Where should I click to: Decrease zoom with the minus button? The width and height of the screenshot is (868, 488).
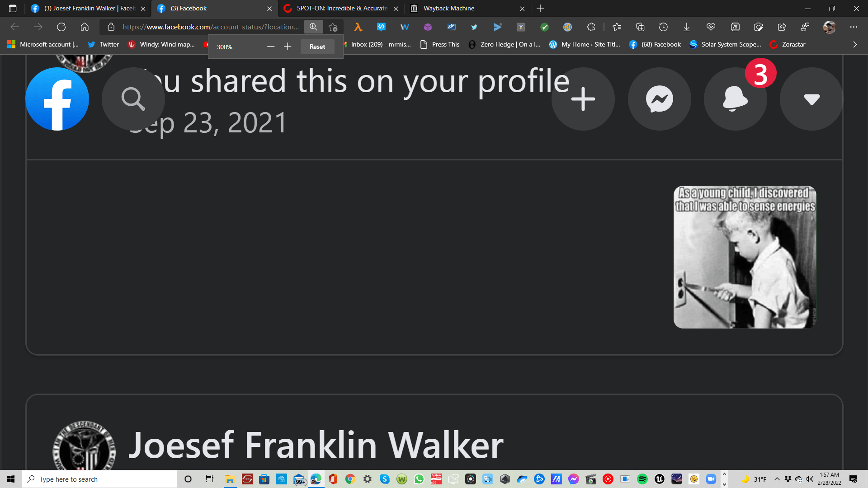[x=270, y=47]
